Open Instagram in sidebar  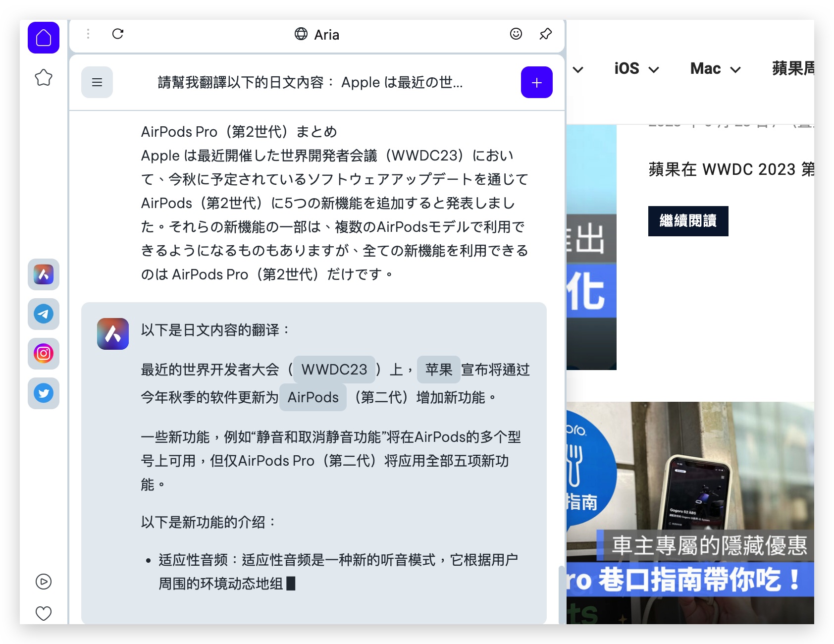coord(44,354)
